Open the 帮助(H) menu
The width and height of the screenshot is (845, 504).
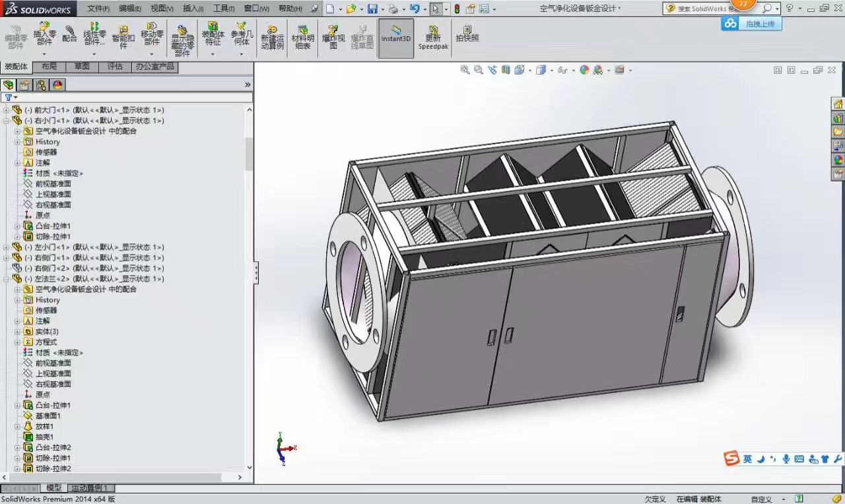pyautogui.click(x=290, y=9)
